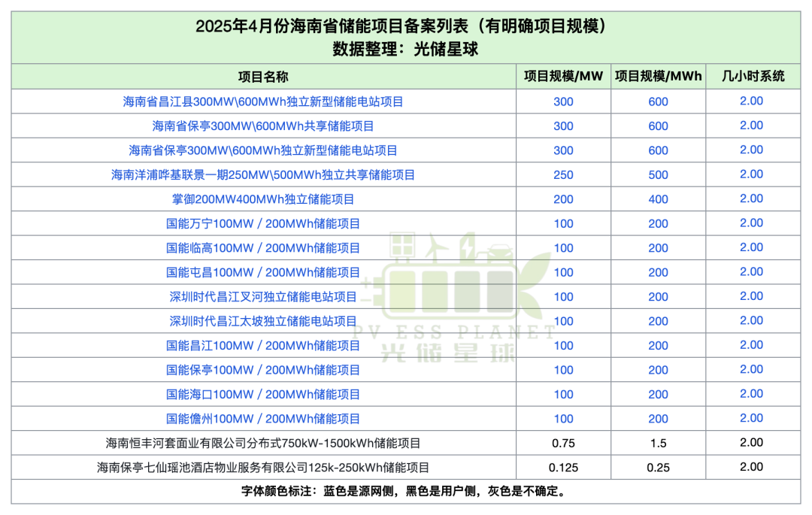Click the 100 MW value in 国能万宁 row

tap(563, 223)
